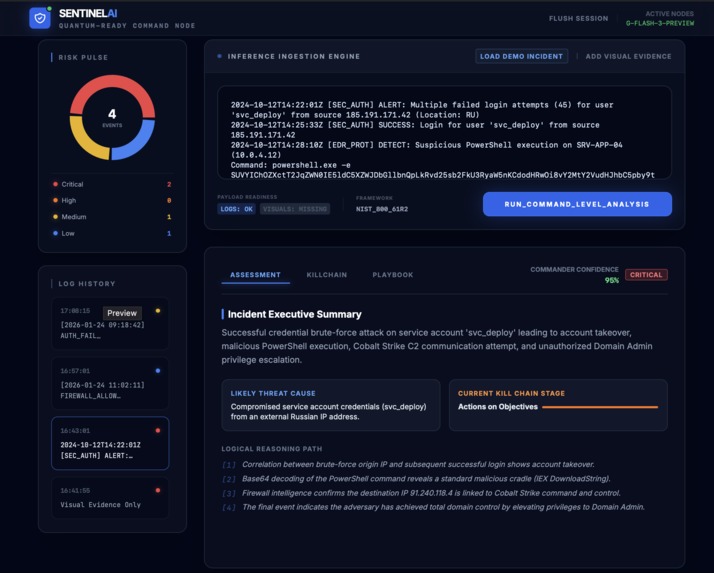Click the LOGS: OK readiness badge
Screen dimensions: 714x573
pos(236,209)
